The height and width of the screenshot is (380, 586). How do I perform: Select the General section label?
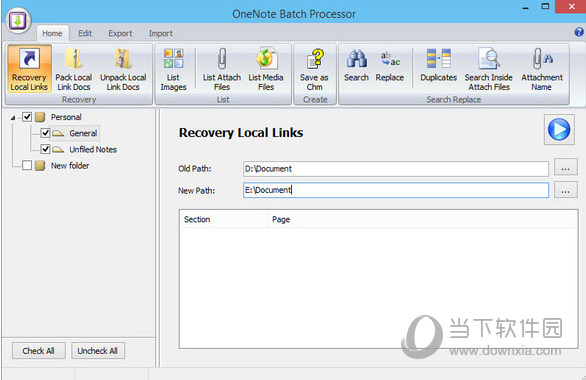(83, 133)
